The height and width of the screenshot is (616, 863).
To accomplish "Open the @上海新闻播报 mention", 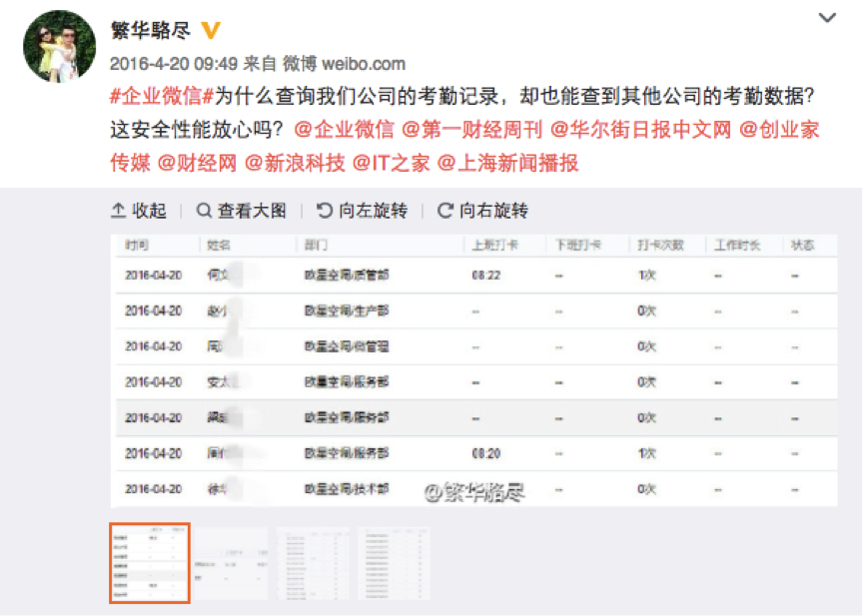I will pos(507,163).
